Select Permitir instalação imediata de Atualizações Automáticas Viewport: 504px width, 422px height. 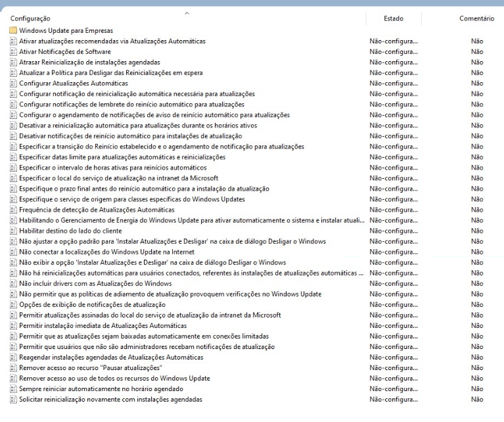103,325
